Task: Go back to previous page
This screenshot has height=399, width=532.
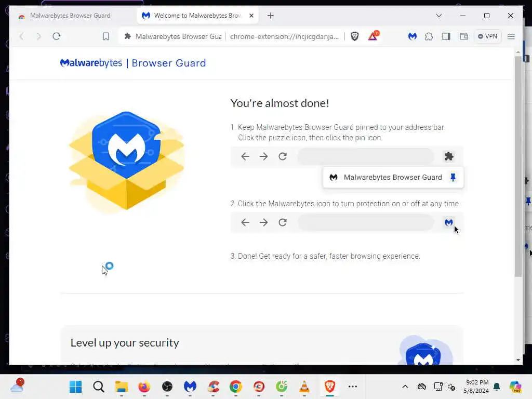Action: (x=22, y=36)
